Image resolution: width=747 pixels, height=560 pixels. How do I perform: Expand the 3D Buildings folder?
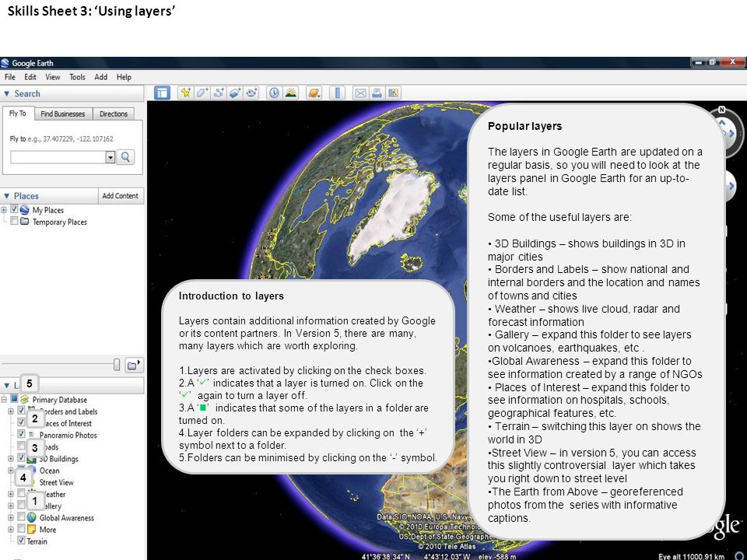(x=10, y=459)
